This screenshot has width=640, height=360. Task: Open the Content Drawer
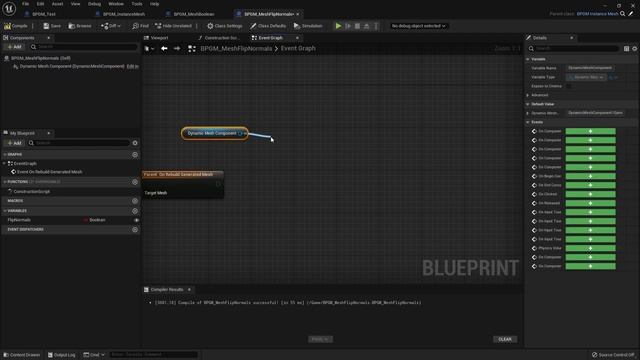22,355
